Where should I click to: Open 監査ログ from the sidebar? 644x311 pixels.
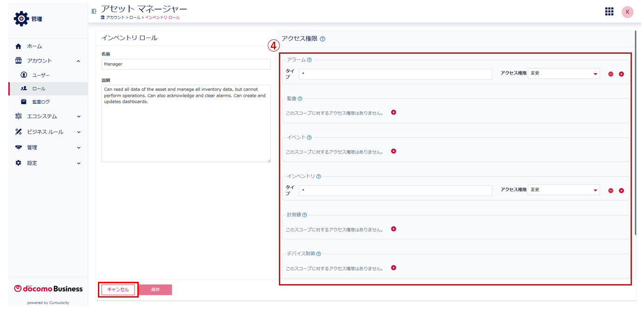(x=41, y=102)
